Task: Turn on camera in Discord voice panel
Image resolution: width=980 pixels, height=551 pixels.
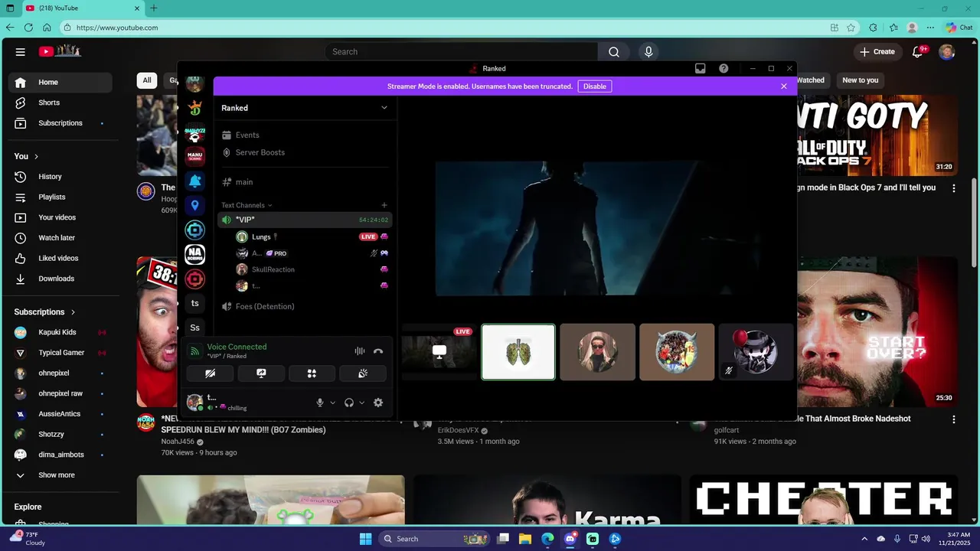Action: point(210,373)
